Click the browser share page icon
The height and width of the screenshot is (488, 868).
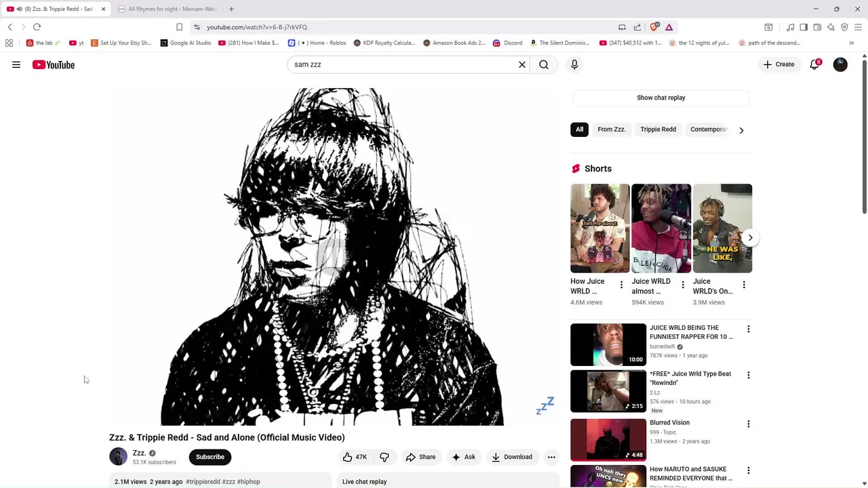point(637,27)
